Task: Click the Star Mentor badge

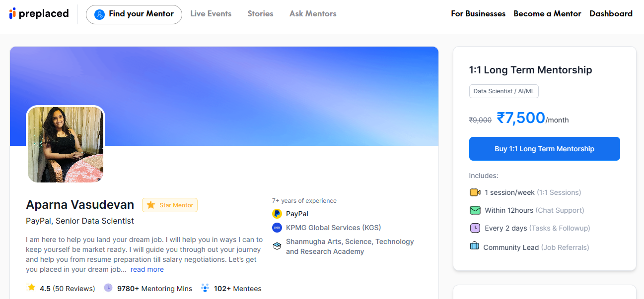Action: [x=170, y=205]
